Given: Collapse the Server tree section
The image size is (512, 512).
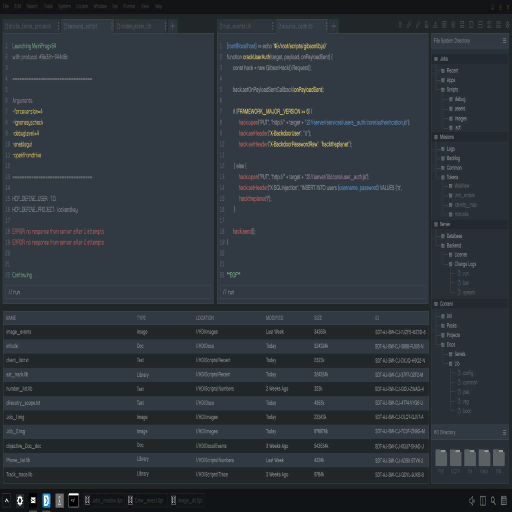Looking at the screenshot, I should pos(436,224).
